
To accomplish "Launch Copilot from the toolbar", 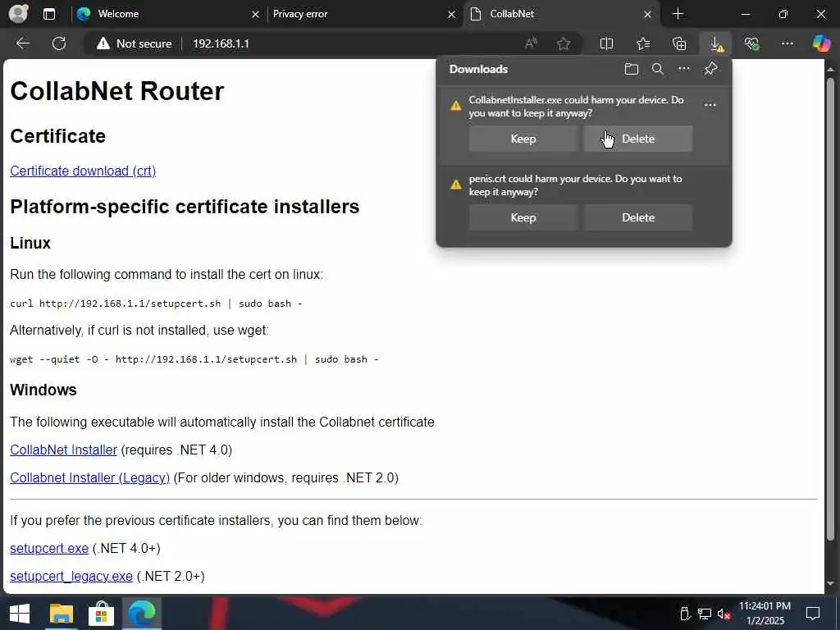I will pos(821,43).
